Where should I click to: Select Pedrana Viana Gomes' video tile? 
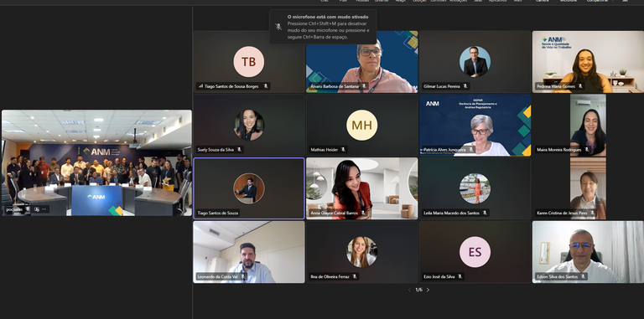[588, 62]
